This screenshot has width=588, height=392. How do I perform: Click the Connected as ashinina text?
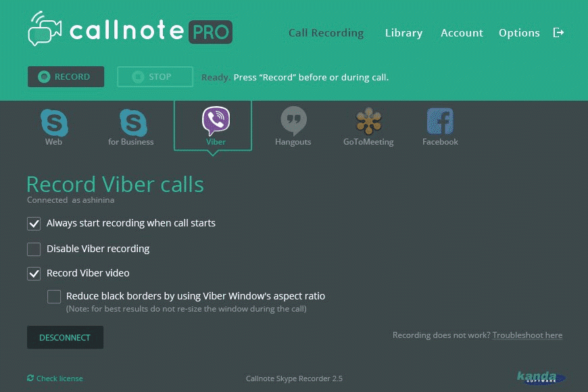pyautogui.click(x=70, y=200)
